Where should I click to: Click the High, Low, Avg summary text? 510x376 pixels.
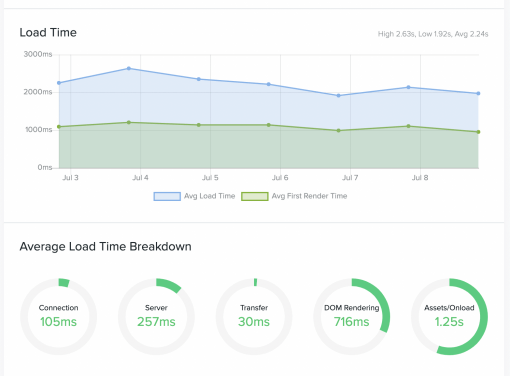coord(433,34)
